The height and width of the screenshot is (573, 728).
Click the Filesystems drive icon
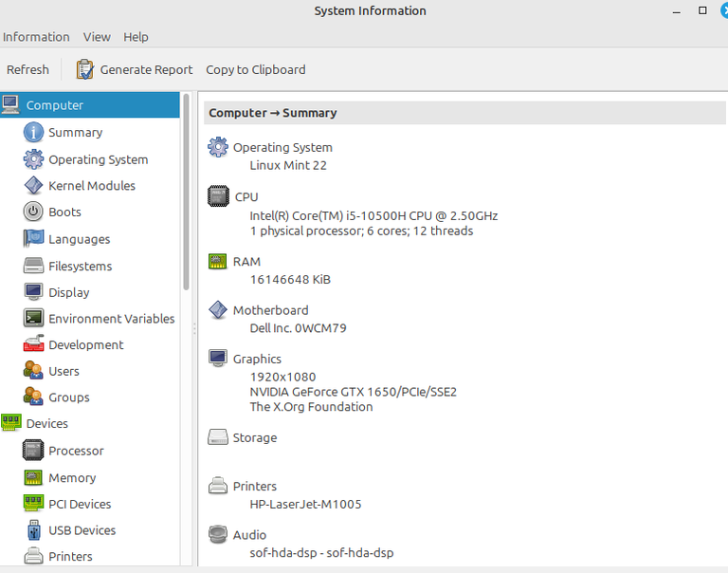coord(33,267)
